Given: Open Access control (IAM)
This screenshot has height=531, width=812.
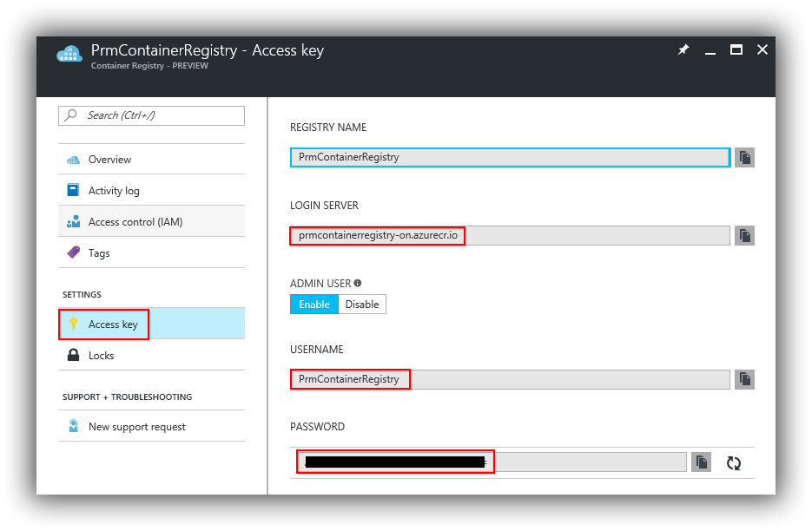Looking at the screenshot, I should 151,221.
